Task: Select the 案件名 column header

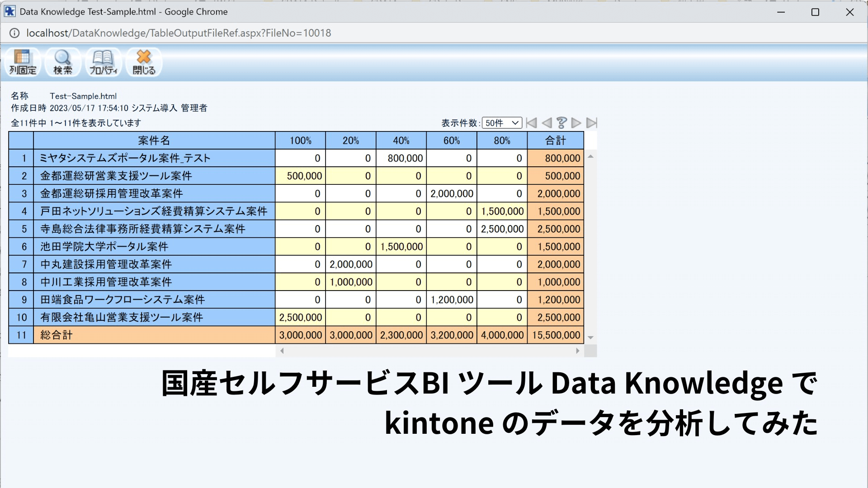Action: (154, 141)
